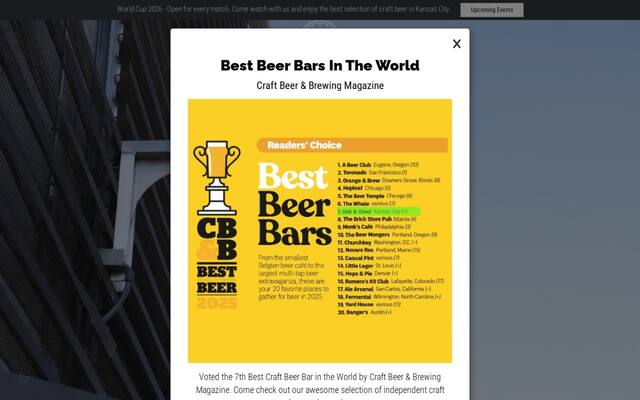Click the '10. The Beer Mongers' list entry
This screenshot has width=640, height=400.
[x=387, y=235]
